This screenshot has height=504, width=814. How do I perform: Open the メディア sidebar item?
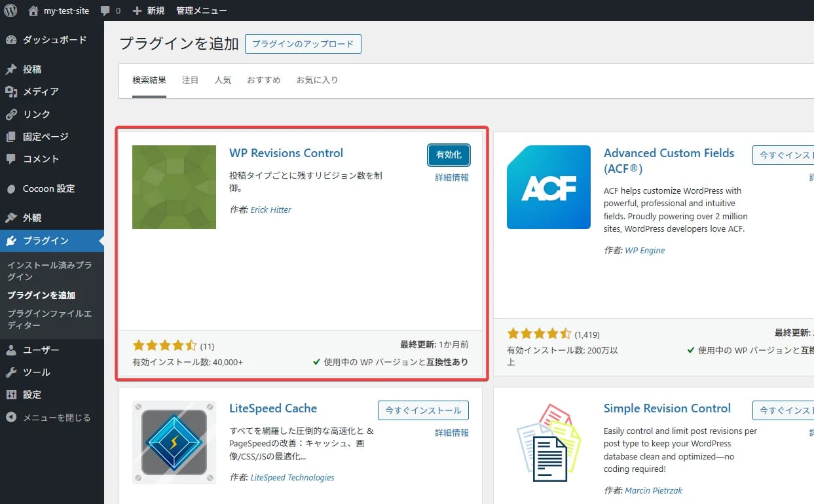click(x=41, y=92)
